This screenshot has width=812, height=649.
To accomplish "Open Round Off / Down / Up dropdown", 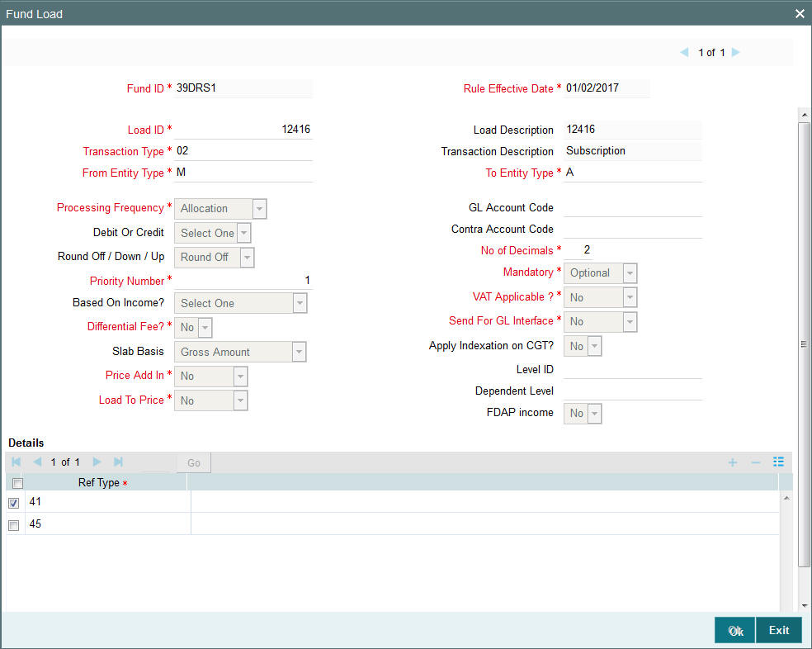I will point(215,257).
